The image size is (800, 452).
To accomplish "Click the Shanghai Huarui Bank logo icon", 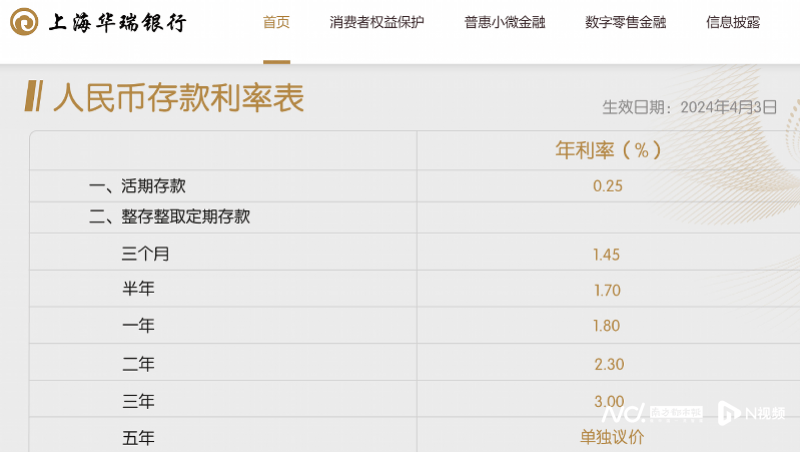I will pyautogui.click(x=24, y=22).
